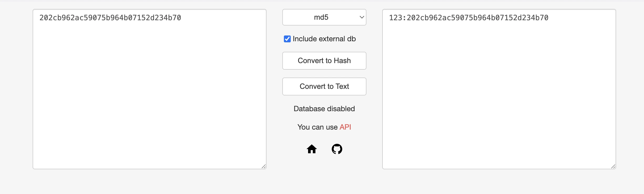This screenshot has height=194, width=644.
Task: Focus the left hash input text area
Action: click(x=149, y=92)
